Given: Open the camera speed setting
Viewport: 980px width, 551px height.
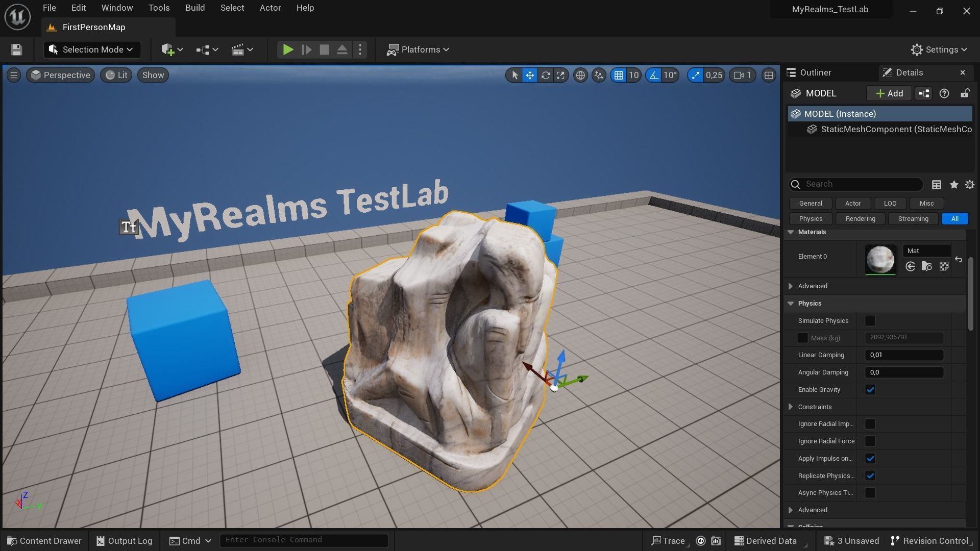Looking at the screenshot, I should point(742,75).
